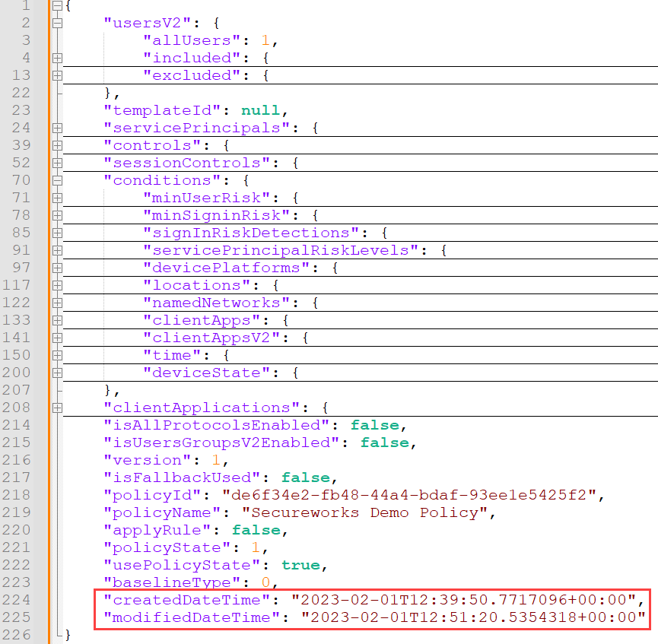Click the "devicePlatforms" key text
The width and height of the screenshot is (658, 644).
point(227,268)
